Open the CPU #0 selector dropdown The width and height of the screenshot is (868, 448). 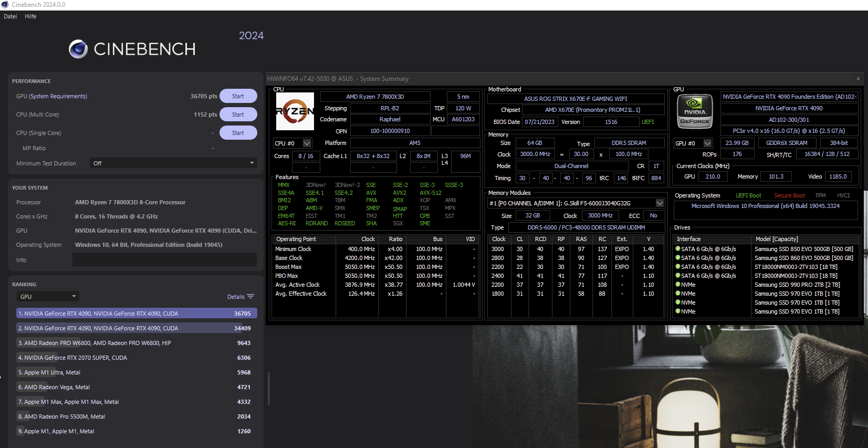click(293, 143)
